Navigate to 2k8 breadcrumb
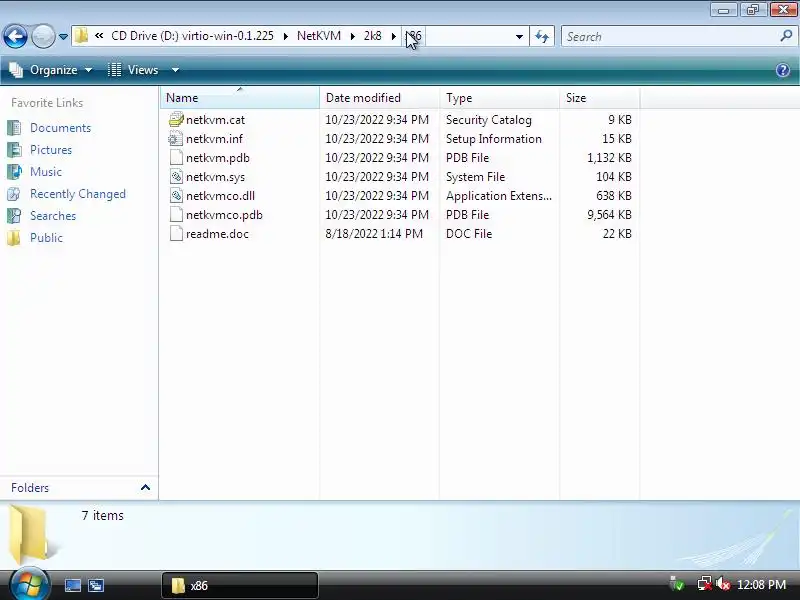This screenshot has width=800, height=600. tap(372, 36)
